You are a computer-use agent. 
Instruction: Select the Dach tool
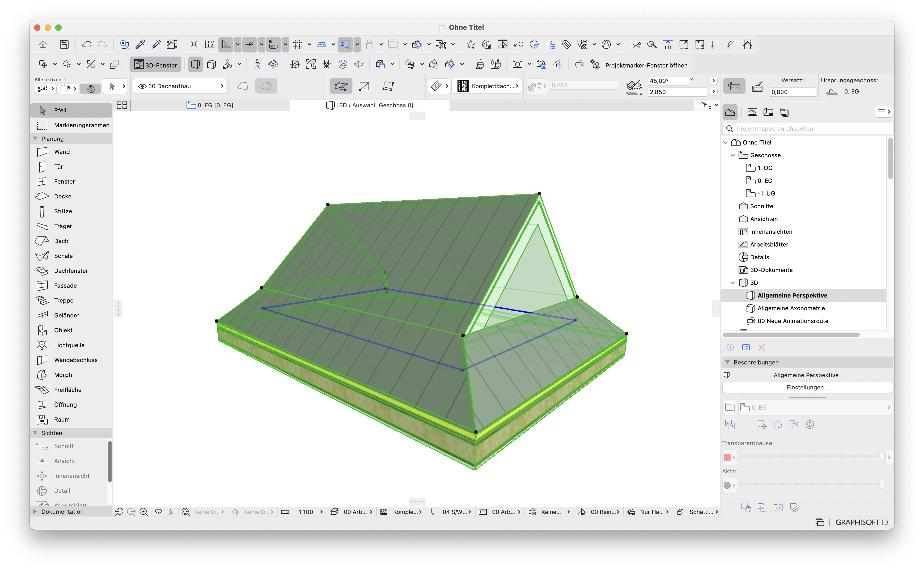(x=71, y=241)
